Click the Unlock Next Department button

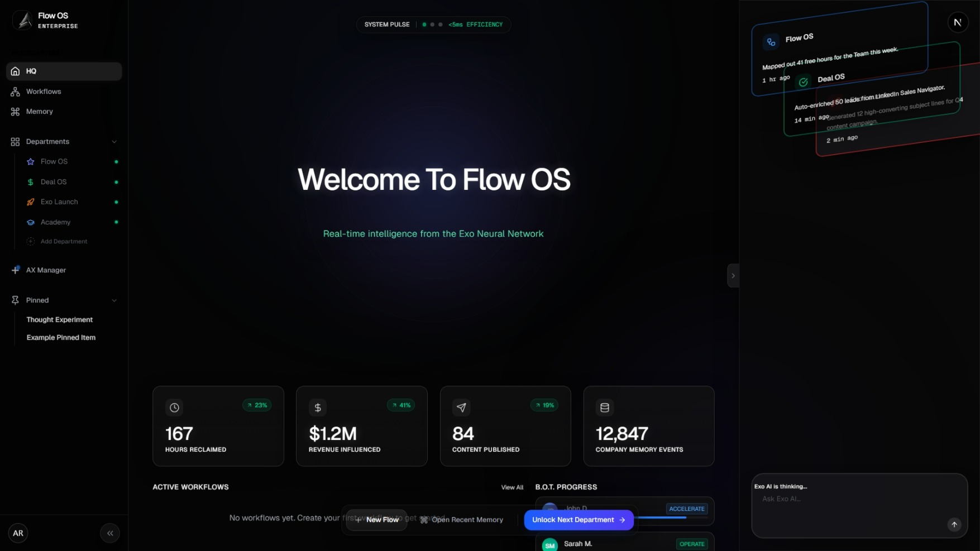coord(579,520)
